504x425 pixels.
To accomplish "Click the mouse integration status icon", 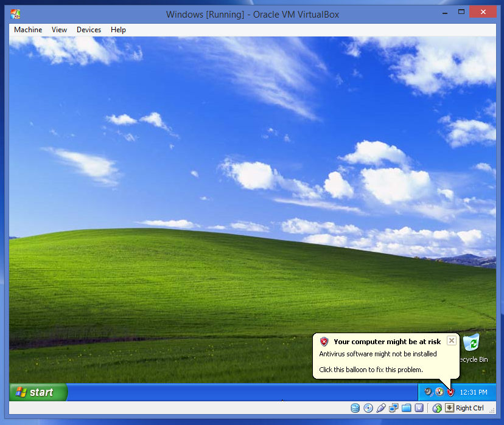I will click(437, 408).
